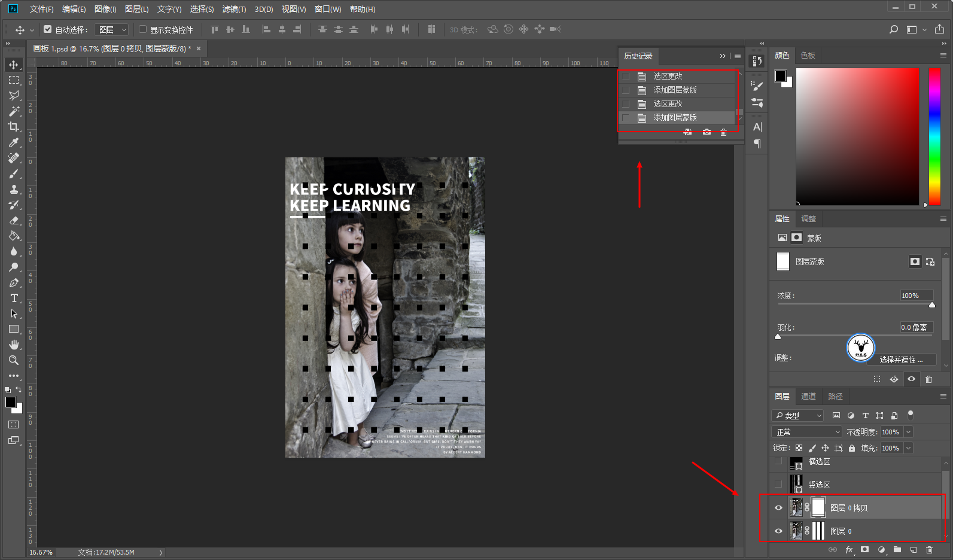The image size is (953, 560).
Task: Select the Crop tool
Action: point(13,127)
